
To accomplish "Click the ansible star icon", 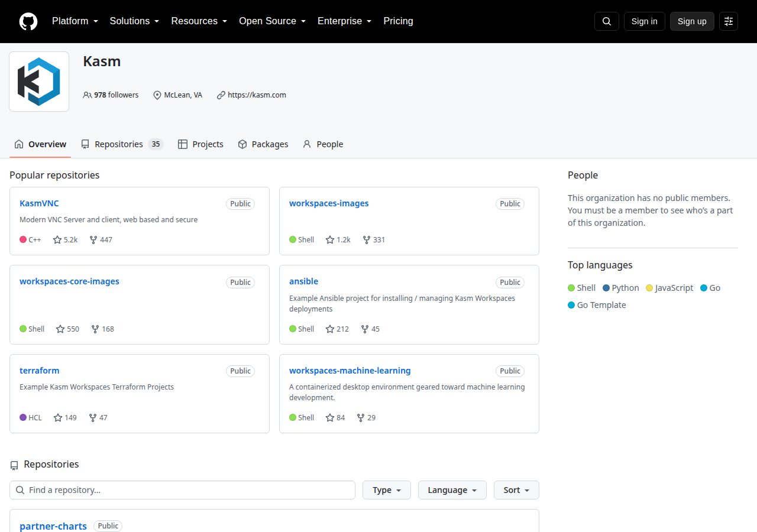I will click(330, 329).
